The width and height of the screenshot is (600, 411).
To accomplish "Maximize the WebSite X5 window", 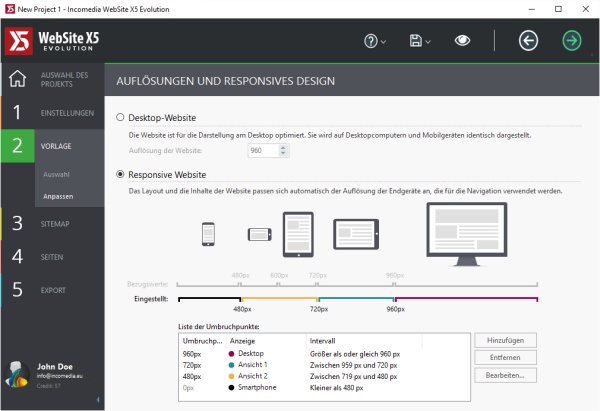I will pos(558,9).
